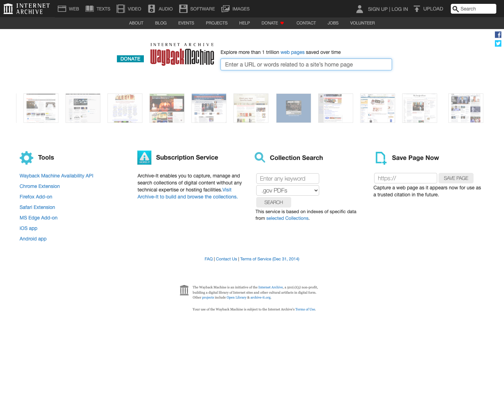Open the Events menu item
This screenshot has height=420, width=504.
[186, 23]
